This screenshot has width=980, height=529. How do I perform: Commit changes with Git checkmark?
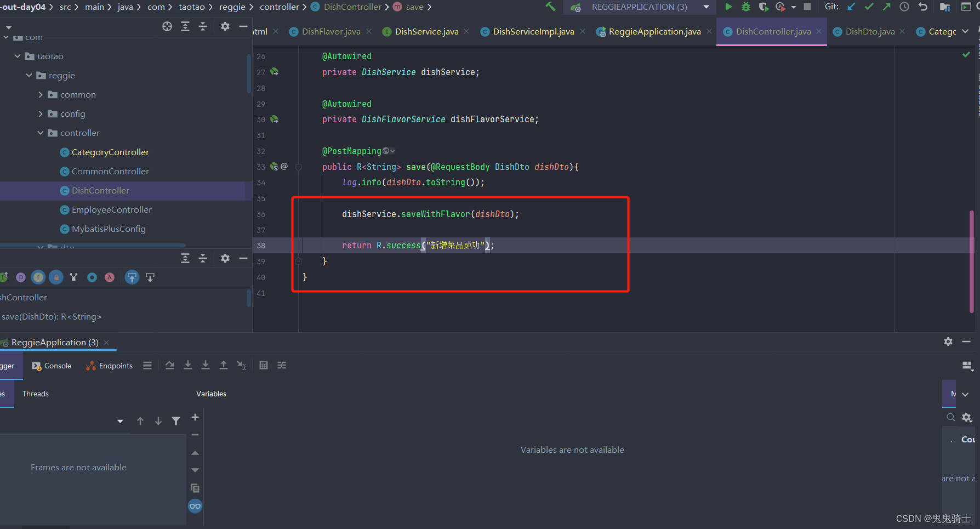click(869, 7)
